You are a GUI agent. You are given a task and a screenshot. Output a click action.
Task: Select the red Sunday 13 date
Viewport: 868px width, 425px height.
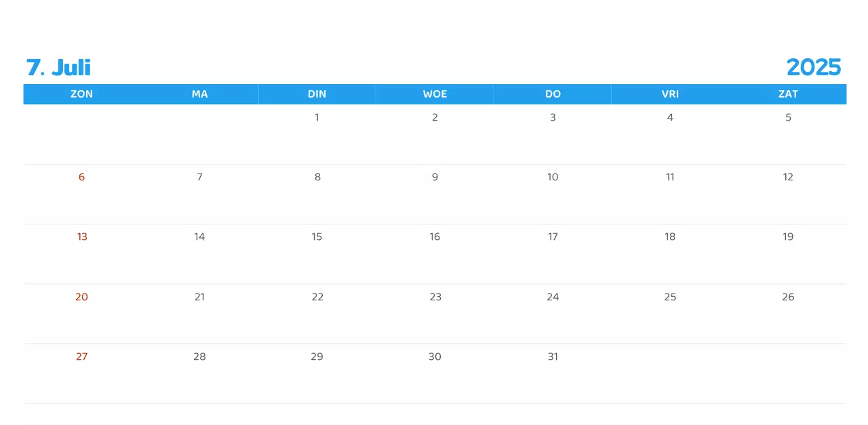point(81,237)
